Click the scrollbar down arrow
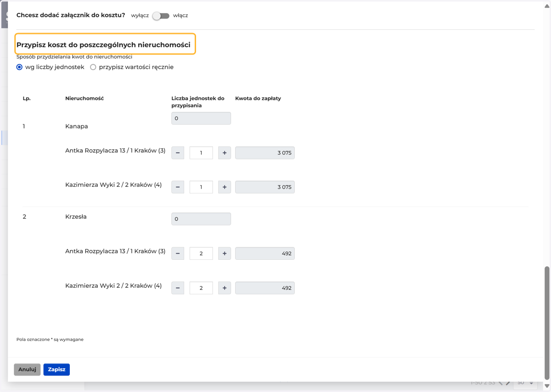 (547, 386)
